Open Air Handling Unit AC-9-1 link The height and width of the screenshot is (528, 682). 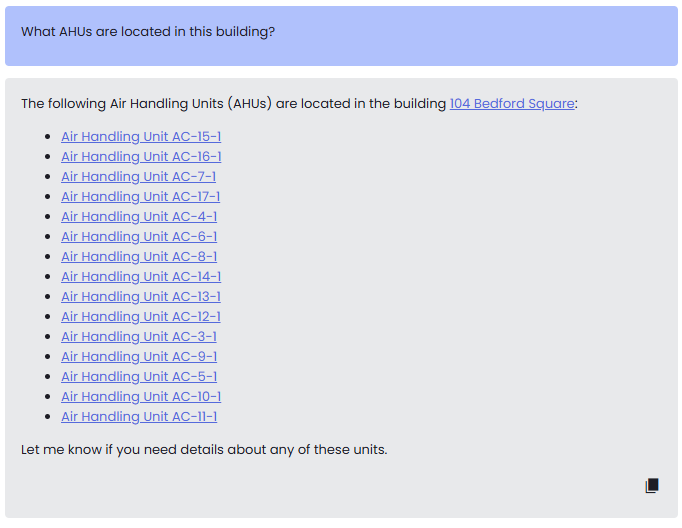[139, 357]
